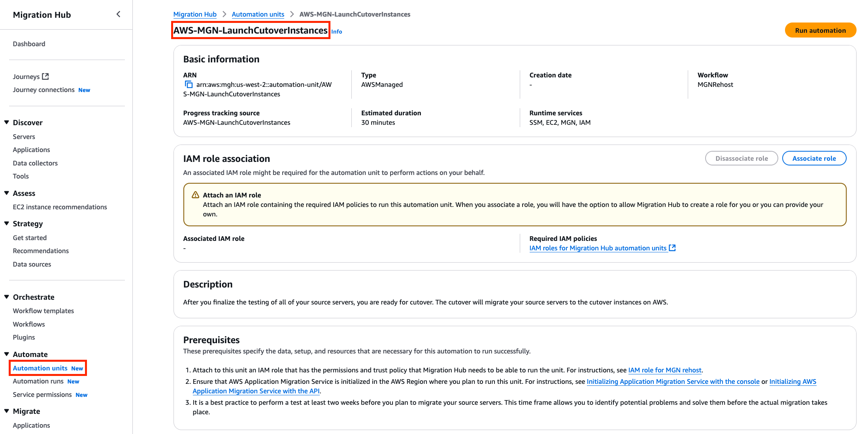
Task: Navigate to Migration Hub via the breadcrumb
Action: pos(195,14)
